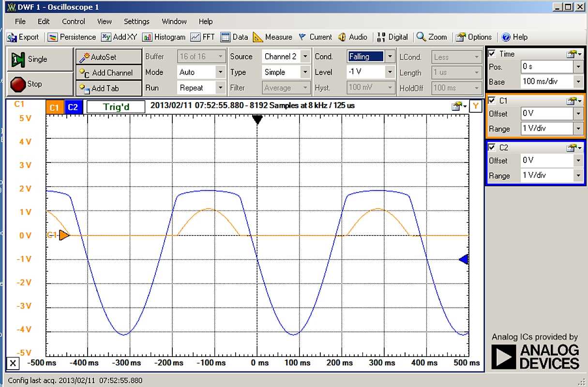This screenshot has width=588, height=387.
Task: Open the Cond. Falling dropdown
Action: pyautogui.click(x=390, y=57)
